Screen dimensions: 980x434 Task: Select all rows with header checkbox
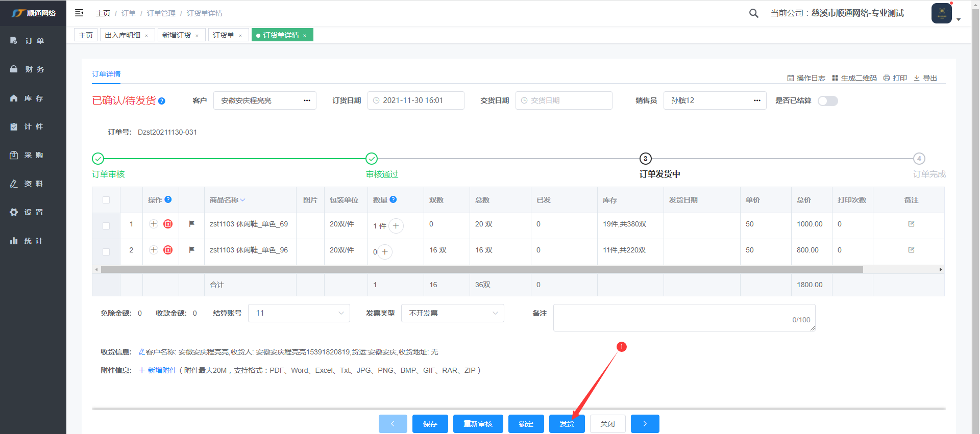tap(106, 200)
